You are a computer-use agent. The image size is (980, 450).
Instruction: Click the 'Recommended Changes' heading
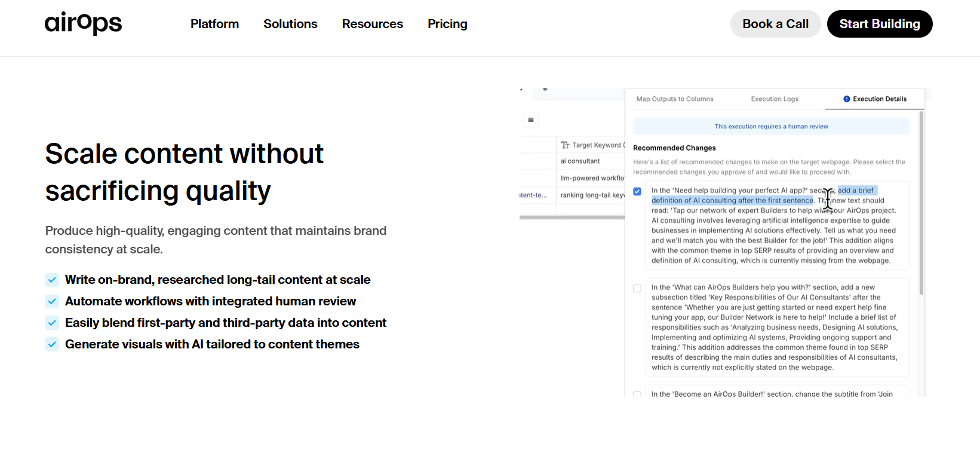tap(674, 148)
